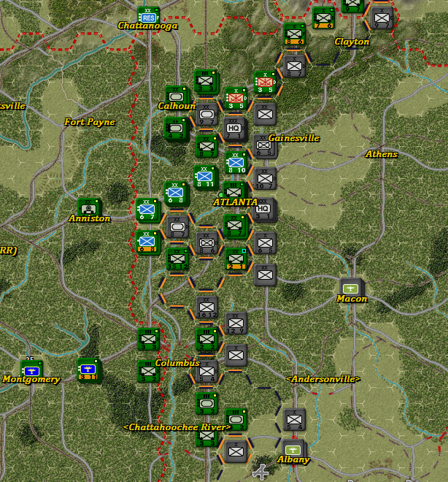
Task: Select the gray HQ counter rated 3 1
Action: tap(264, 209)
